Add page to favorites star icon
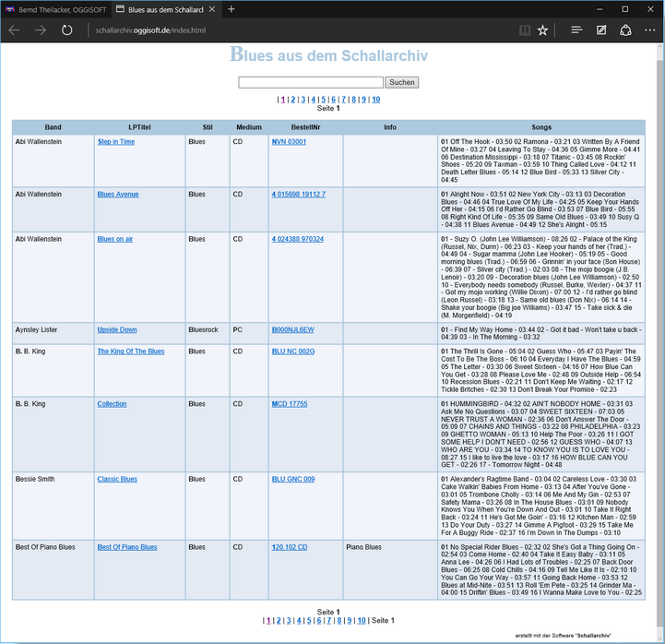 click(x=542, y=30)
